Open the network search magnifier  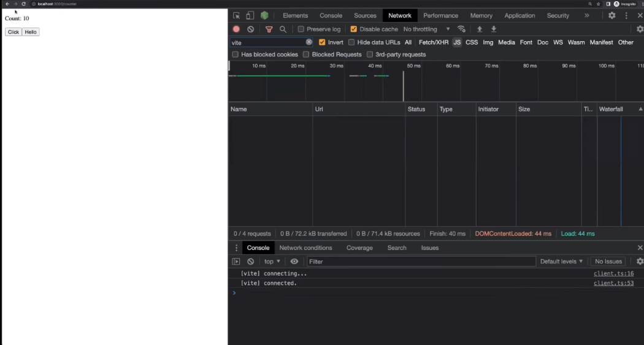(x=283, y=29)
